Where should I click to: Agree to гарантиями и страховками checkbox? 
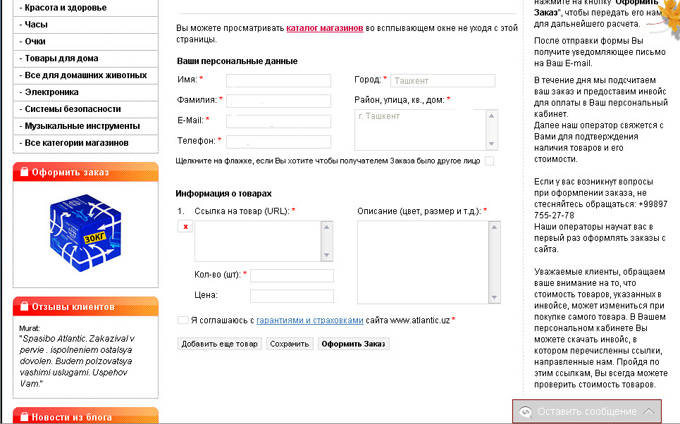tap(183, 320)
